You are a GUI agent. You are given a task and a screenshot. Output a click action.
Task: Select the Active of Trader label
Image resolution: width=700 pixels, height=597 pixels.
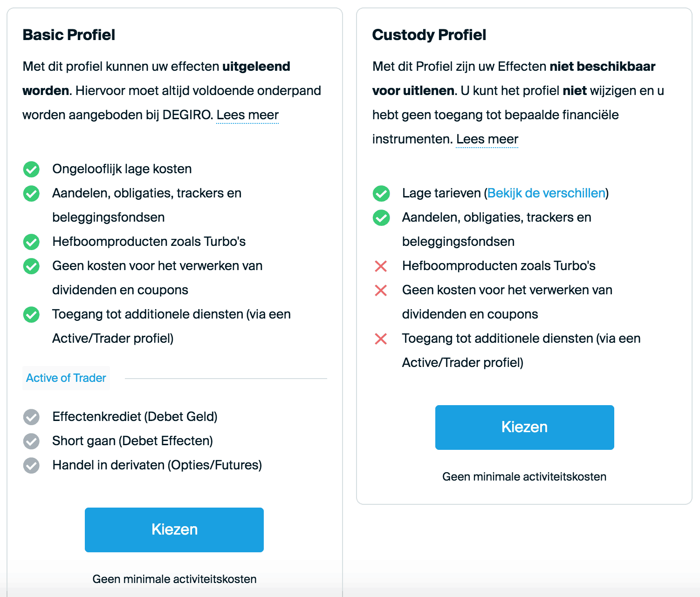click(66, 378)
